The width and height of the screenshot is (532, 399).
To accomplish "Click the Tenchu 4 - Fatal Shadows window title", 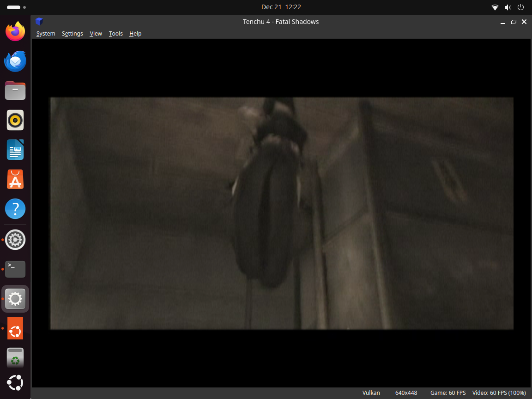I will coord(281,22).
